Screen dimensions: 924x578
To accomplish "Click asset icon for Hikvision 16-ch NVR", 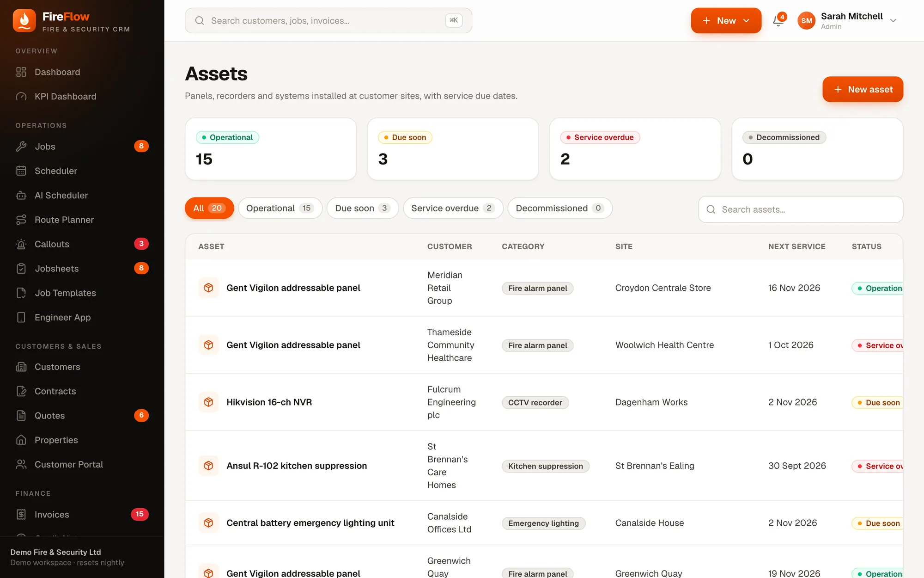I will pyautogui.click(x=209, y=402).
